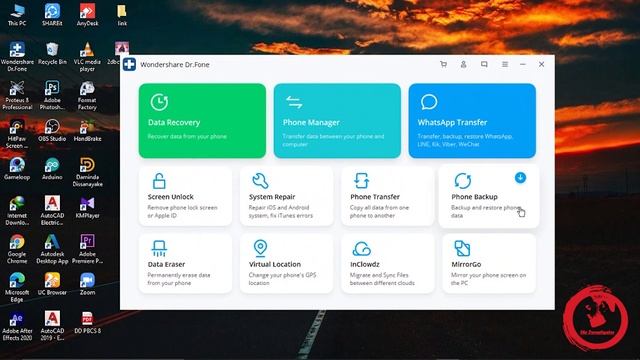
Task: Select the This PC desktop icon
Action: tap(17, 15)
